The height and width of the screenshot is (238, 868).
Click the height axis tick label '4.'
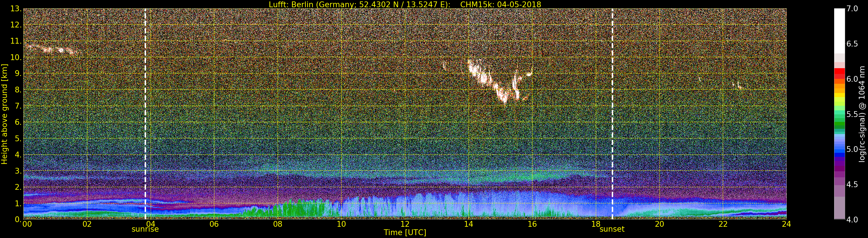18,155
